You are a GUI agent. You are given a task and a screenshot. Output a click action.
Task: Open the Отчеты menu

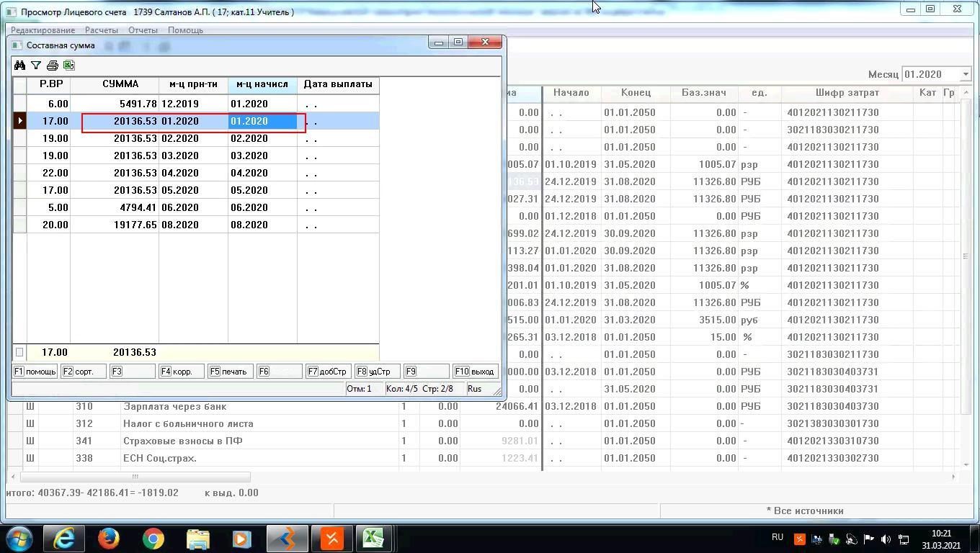[143, 30]
